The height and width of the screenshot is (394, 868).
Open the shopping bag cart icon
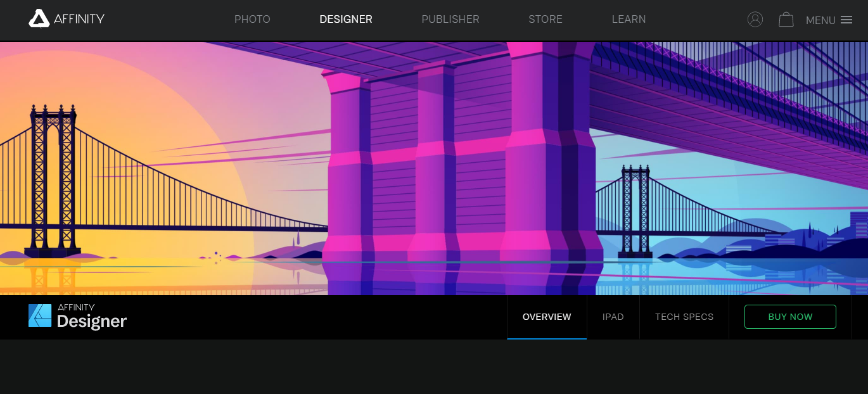(x=786, y=20)
